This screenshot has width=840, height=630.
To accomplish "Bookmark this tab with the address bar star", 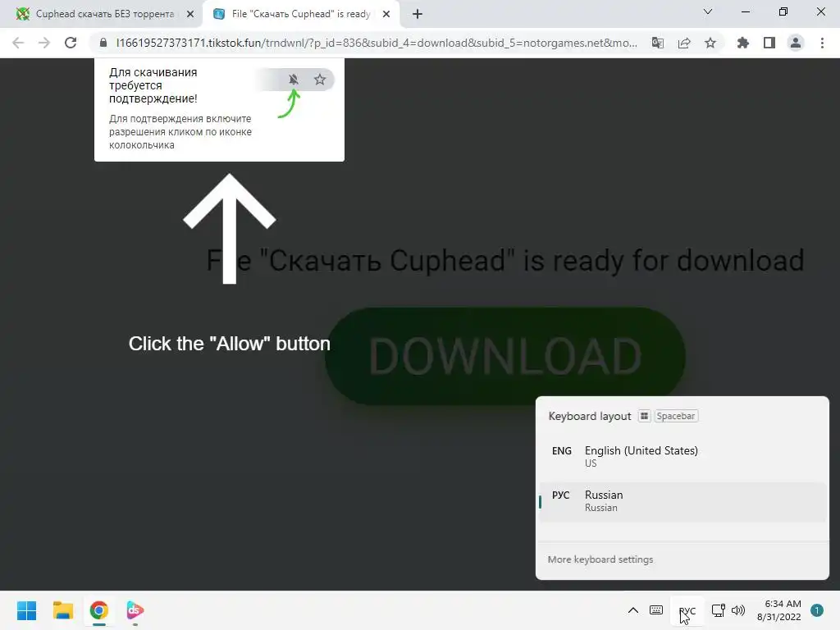I will tap(710, 43).
